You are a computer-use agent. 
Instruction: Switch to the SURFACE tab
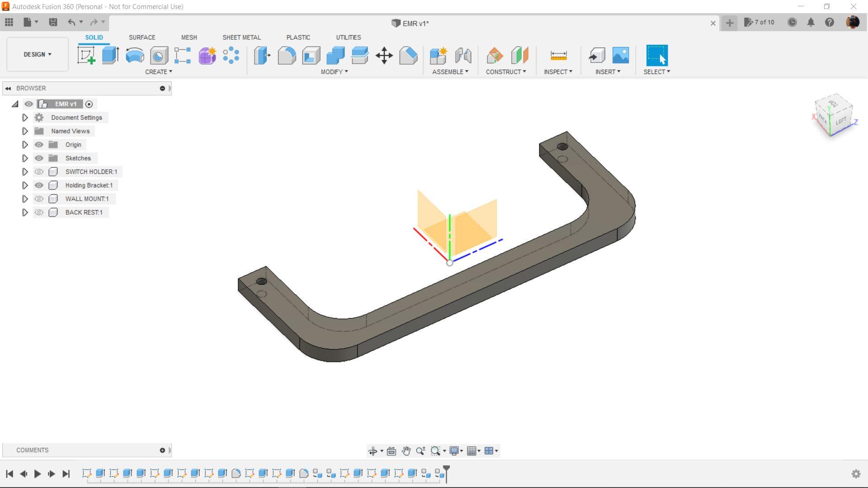coord(142,38)
